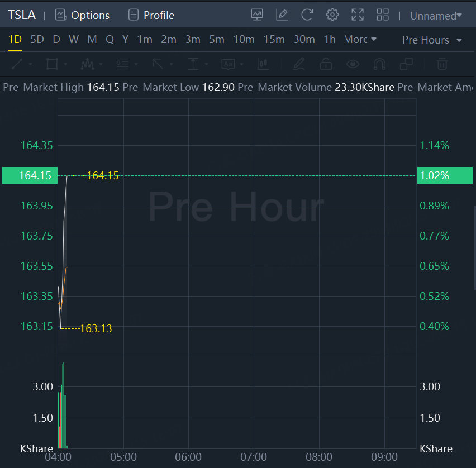Click the green 1.02% change label

click(445, 175)
